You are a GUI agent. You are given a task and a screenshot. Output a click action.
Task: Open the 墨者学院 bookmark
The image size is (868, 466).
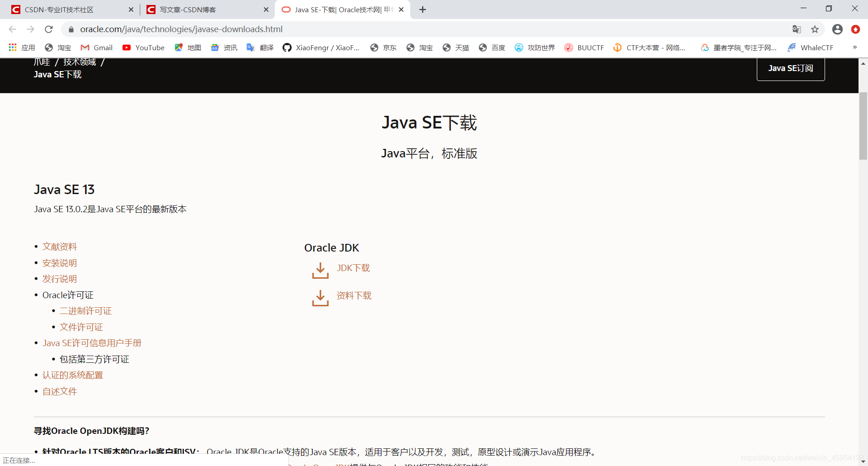pyautogui.click(x=739, y=48)
